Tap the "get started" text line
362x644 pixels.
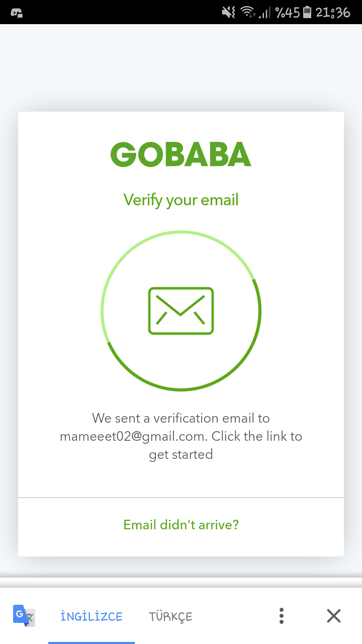tap(181, 454)
